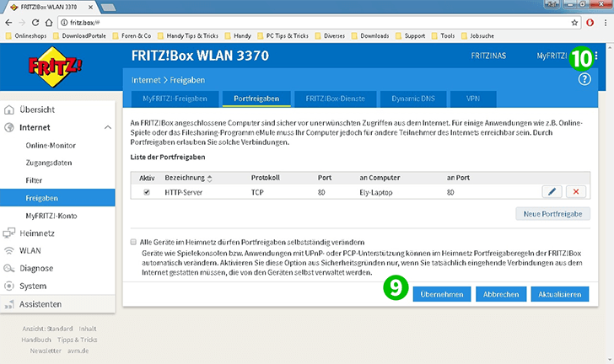Image resolution: width=614 pixels, height=364 pixels.
Task: Click the browser back arrow
Action: click(x=8, y=23)
